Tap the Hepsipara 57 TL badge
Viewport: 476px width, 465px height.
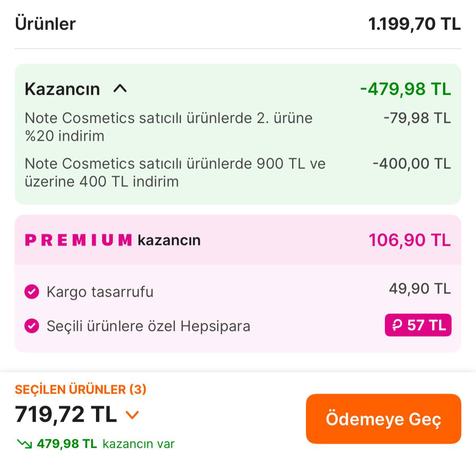418,325
